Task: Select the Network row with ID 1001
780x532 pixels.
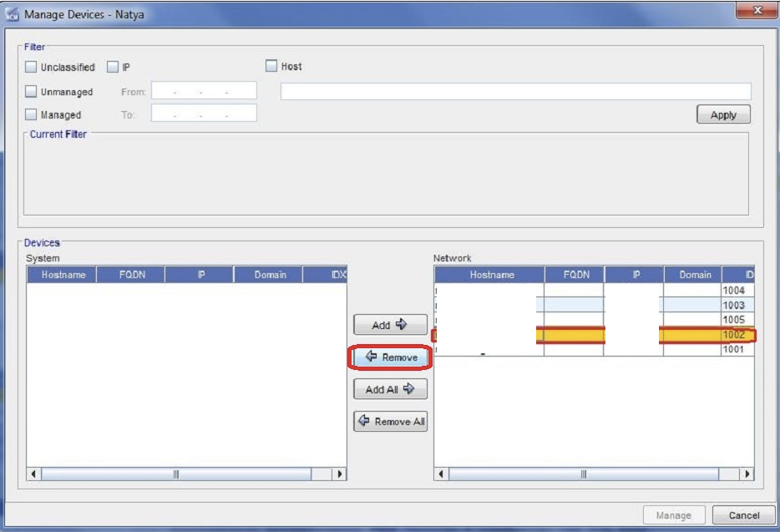Action: pyautogui.click(x=595, y=349)
